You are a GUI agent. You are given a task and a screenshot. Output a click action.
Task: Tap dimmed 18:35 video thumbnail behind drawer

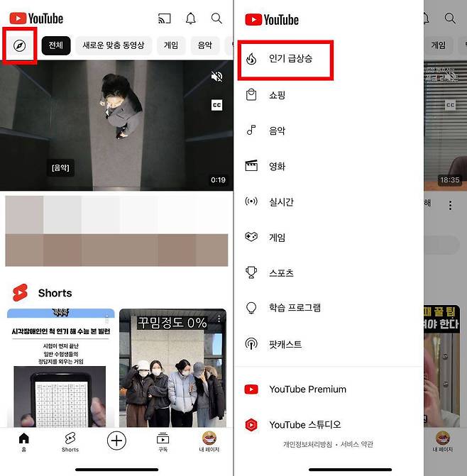pyautogui.click(x=445, y=126)
